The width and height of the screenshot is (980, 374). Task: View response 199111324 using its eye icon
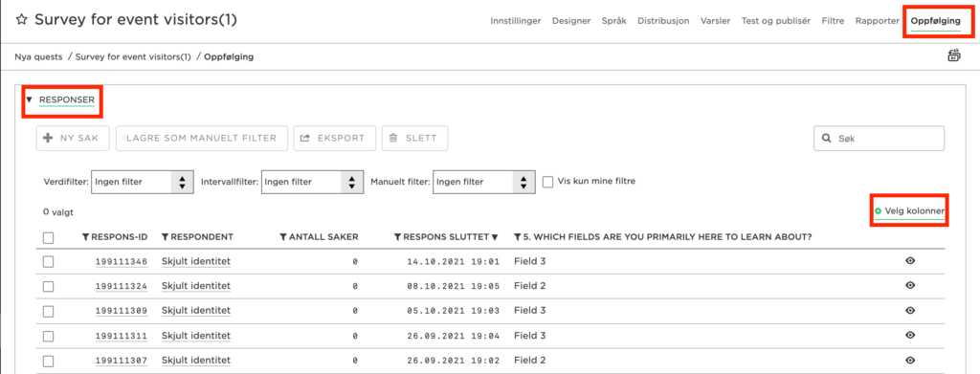coord(910,285)
